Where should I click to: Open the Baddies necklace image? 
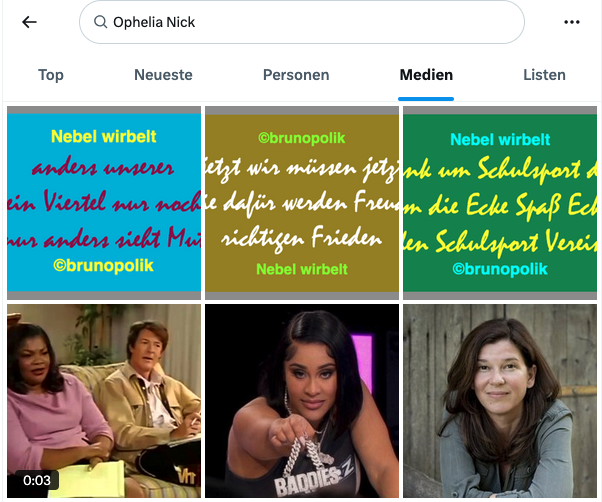pyautogui.click(x=302, y=401)
